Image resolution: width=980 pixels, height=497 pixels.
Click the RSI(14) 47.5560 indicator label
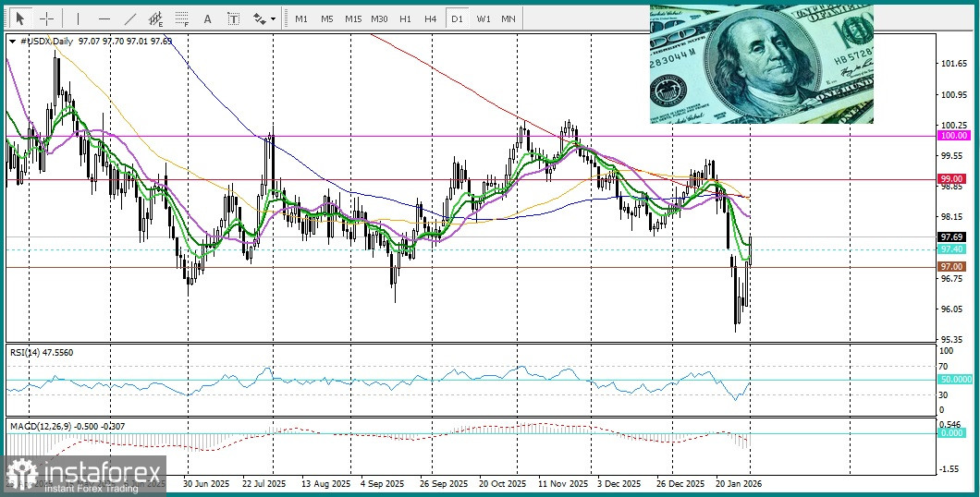click(42, 353)
